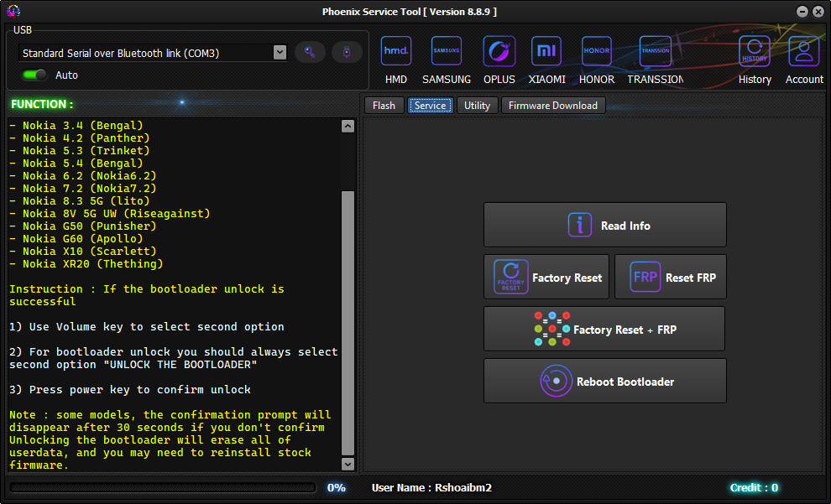Click the Nokia 7.2 (Nokia7.2) line
The image size is (831, 504).
[82, 189]
